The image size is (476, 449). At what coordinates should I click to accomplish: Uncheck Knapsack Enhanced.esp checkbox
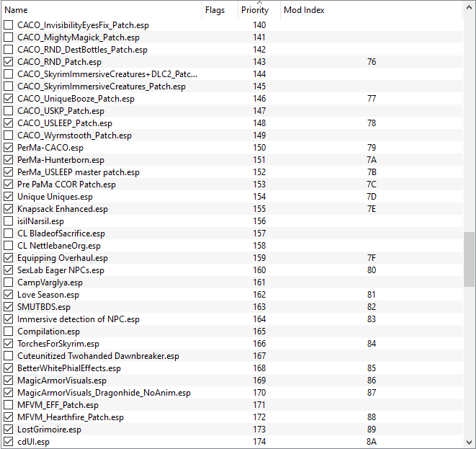click(x=9, y=209)
